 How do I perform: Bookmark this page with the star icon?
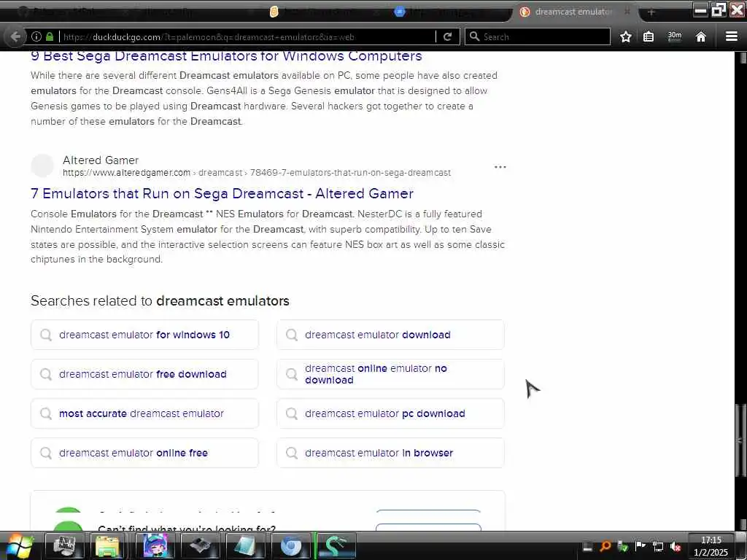625,36
